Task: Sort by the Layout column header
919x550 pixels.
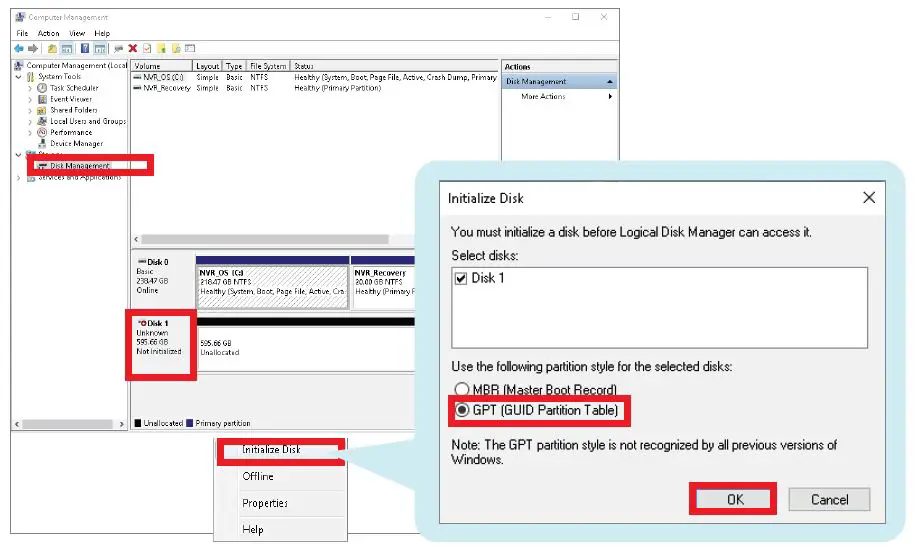Action: point(207,66)
